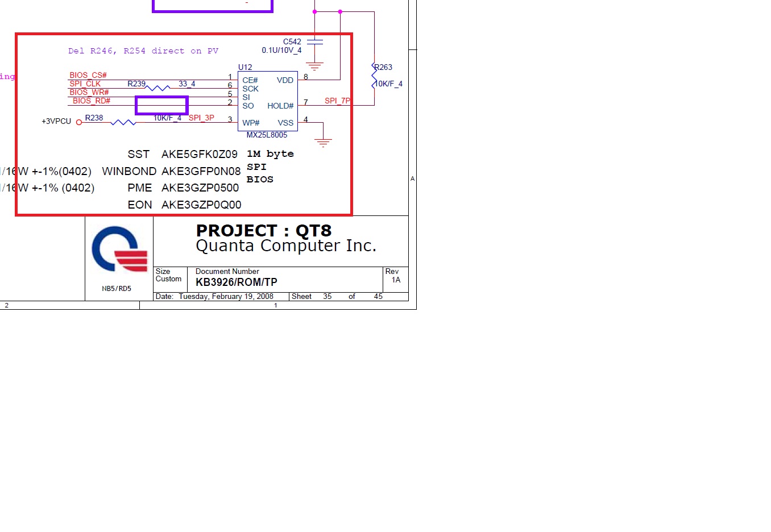Screen dimensions: 771x532
Task: Select the BIOS_WR# net label
Action: [89, 92]
